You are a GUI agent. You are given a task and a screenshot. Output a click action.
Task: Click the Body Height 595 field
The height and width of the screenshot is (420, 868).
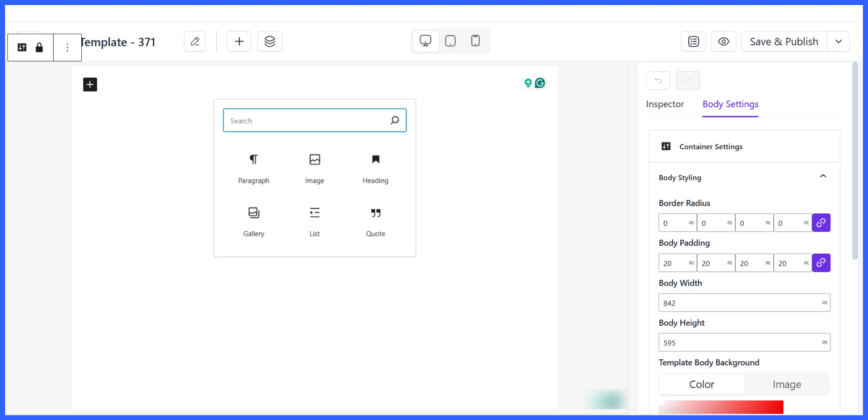[x=744, y=343]
